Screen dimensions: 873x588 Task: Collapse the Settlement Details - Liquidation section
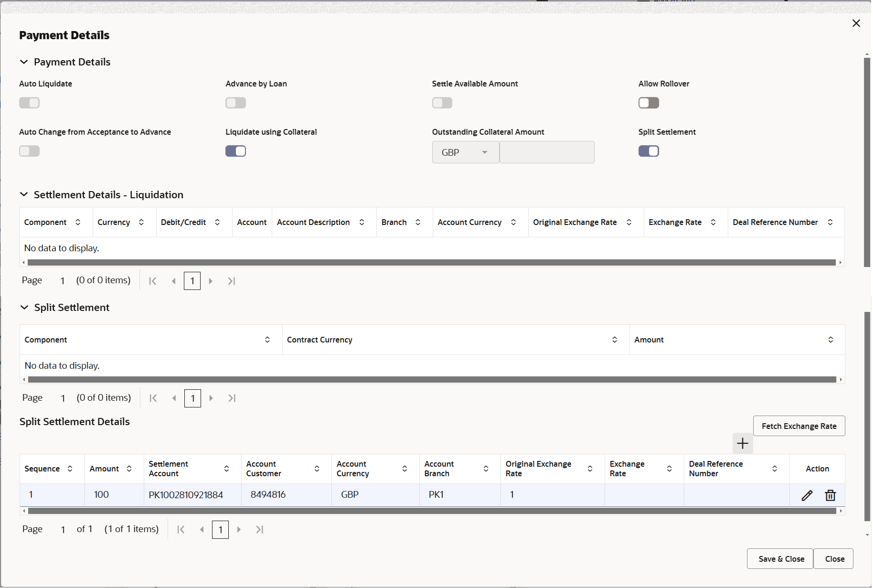point(24,194)
